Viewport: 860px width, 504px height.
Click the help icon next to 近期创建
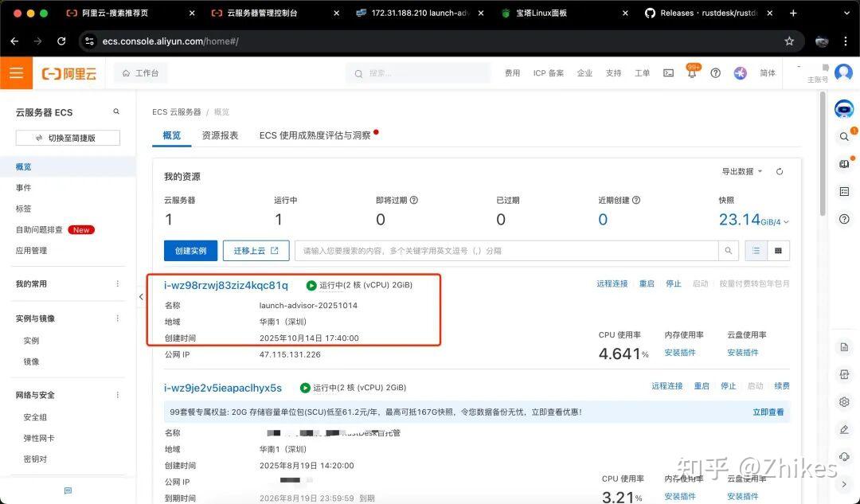point(636,200)
